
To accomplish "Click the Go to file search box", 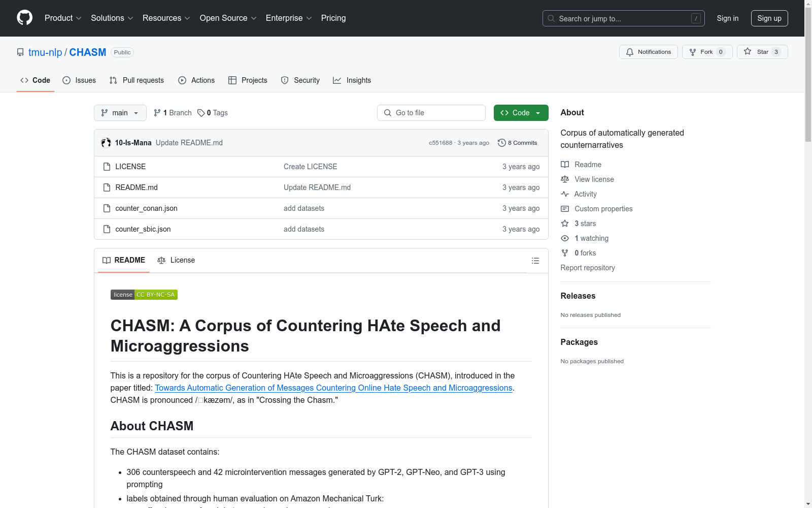I will click(431, 113).
